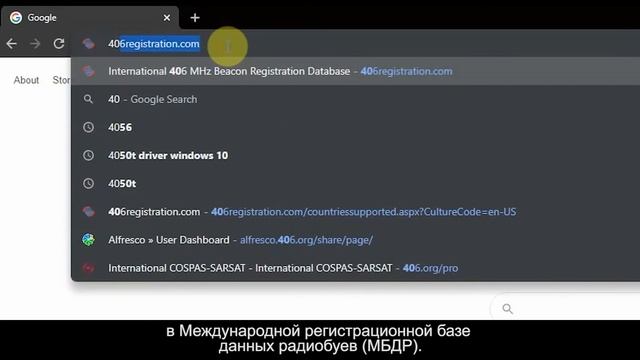Click the Alfresco globe favicon

pos(88,240)
